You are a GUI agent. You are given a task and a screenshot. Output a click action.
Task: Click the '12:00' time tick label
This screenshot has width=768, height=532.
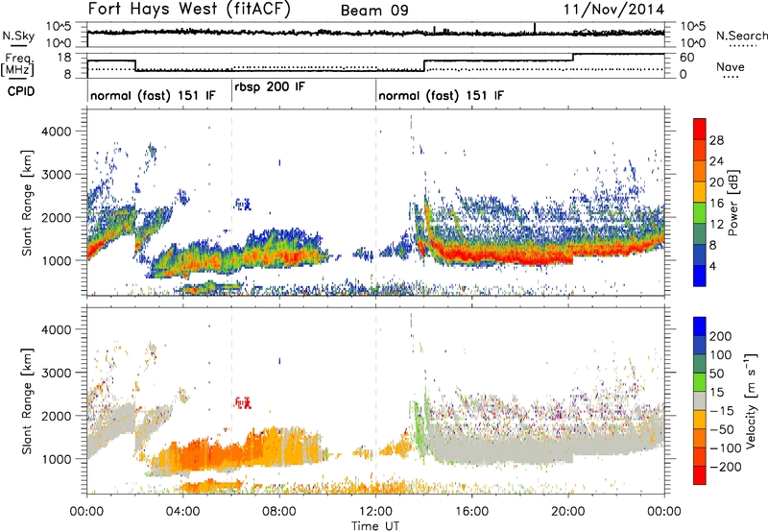(375, 512)
